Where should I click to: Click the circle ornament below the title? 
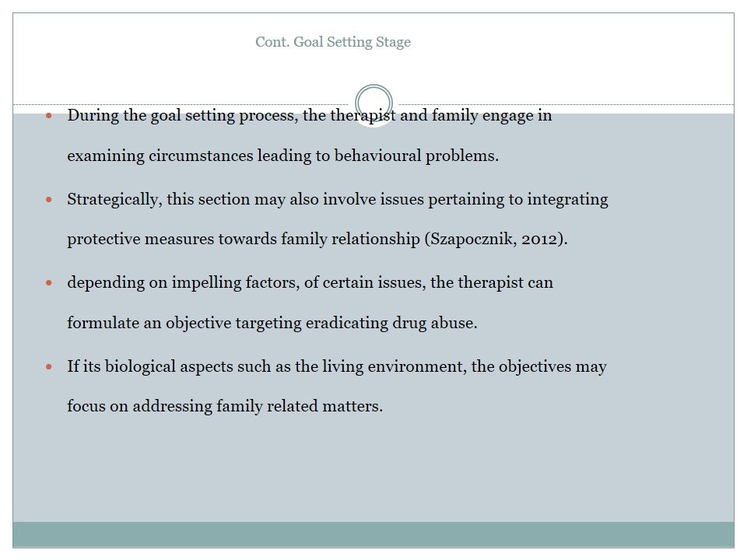[x=373, y=103]
